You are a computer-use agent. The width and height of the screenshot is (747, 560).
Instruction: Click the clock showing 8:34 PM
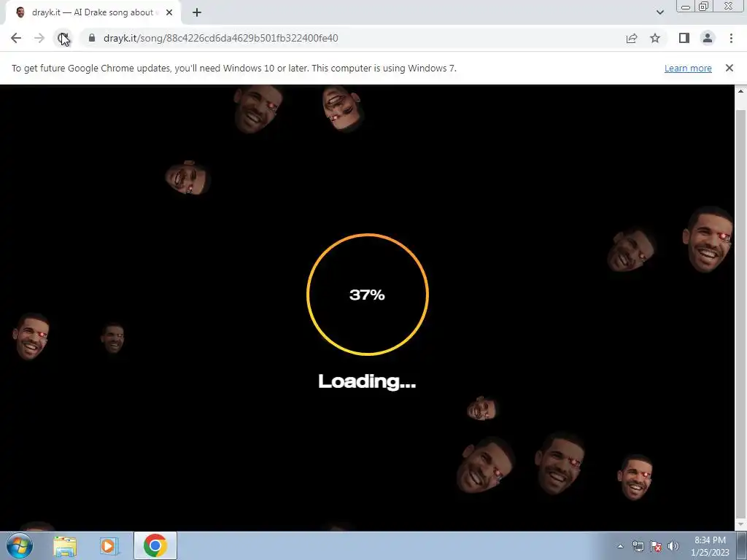pos(710,546)
